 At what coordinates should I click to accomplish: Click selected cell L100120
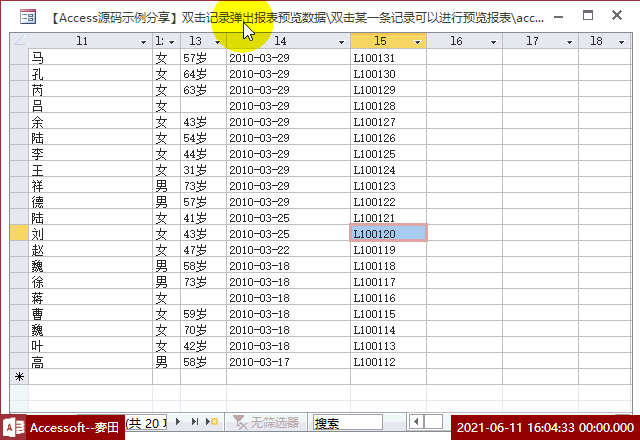(x=388, y=233)
